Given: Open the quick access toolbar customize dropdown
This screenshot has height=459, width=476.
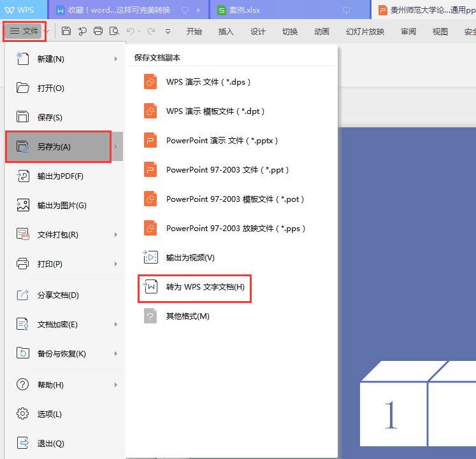Looking at the screenshot, I should [168, 32].
